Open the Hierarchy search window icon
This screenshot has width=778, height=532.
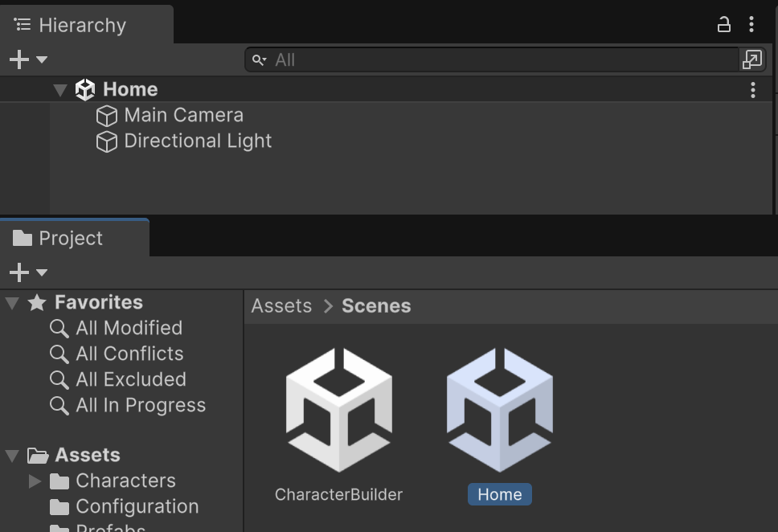point(751,59)
